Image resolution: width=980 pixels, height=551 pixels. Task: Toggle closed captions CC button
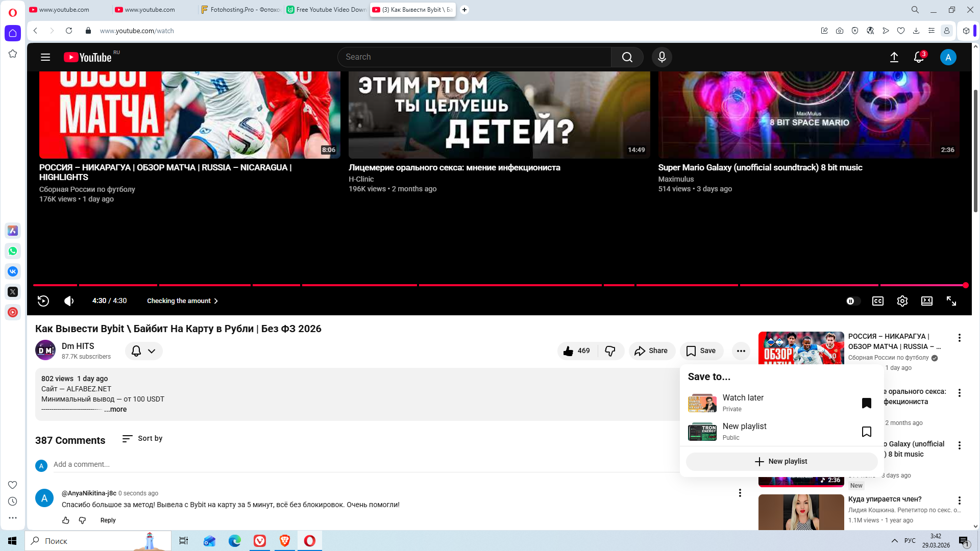pyautogui.click(x=877, y=301)
